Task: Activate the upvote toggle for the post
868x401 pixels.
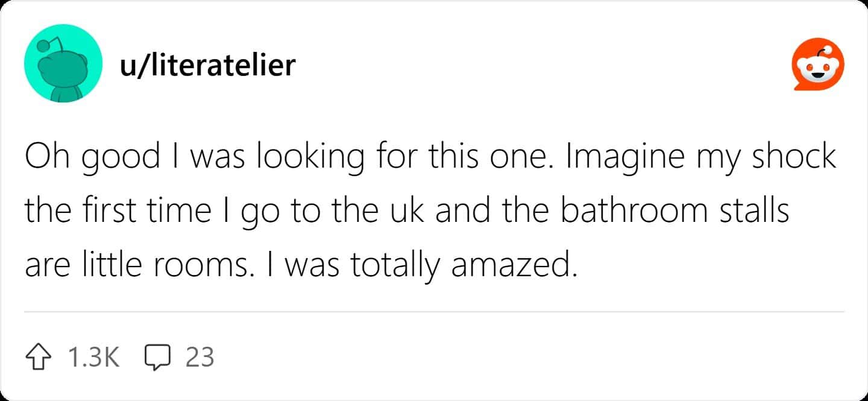Action: [39, 357]
